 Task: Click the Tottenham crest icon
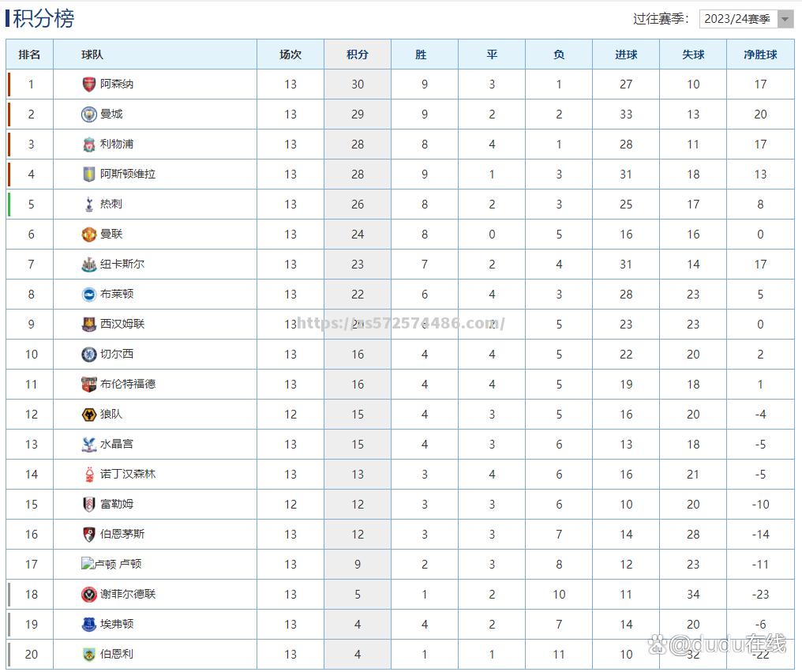(89, 205)
